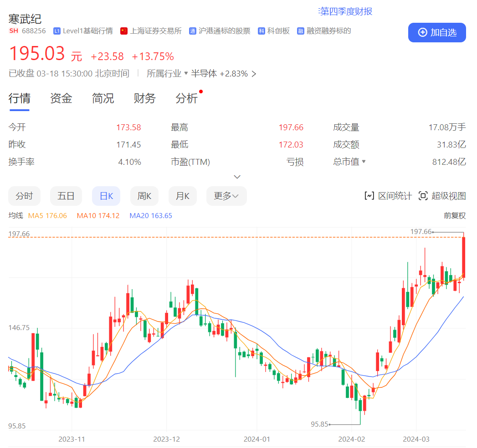Click the 科 icon beside 科创板
The image size is (477, 448).
click(x=262, y=31)
